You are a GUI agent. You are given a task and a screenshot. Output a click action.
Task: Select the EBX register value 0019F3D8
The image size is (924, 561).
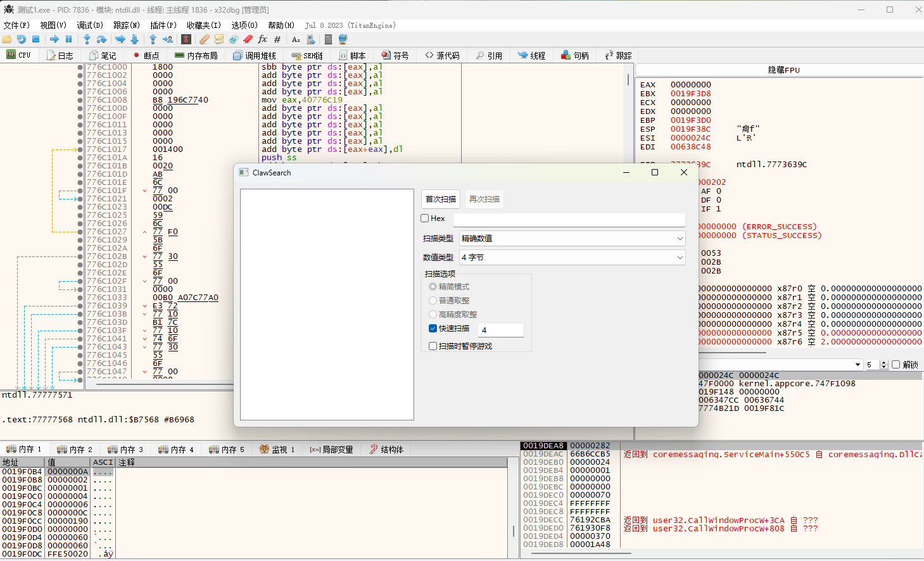pos(690,94)
